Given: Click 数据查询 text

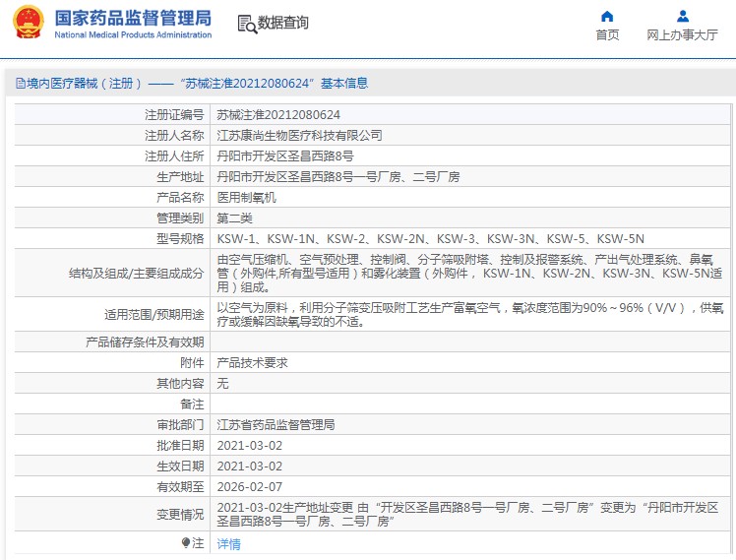Looking at the screenshot, I should (x=282, y=23).
